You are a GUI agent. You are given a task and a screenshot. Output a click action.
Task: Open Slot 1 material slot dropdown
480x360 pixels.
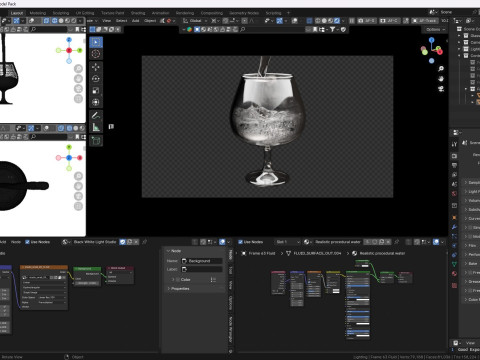[288, 242]
